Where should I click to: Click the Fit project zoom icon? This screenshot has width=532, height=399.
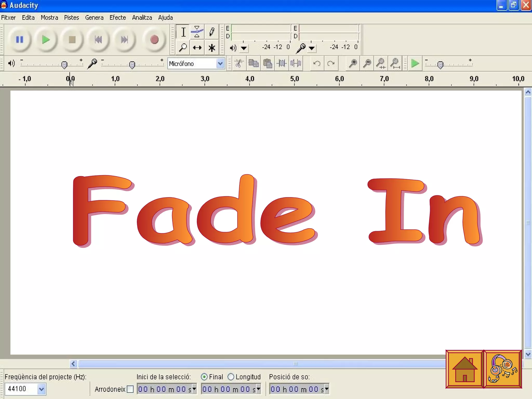pos(395,63)
